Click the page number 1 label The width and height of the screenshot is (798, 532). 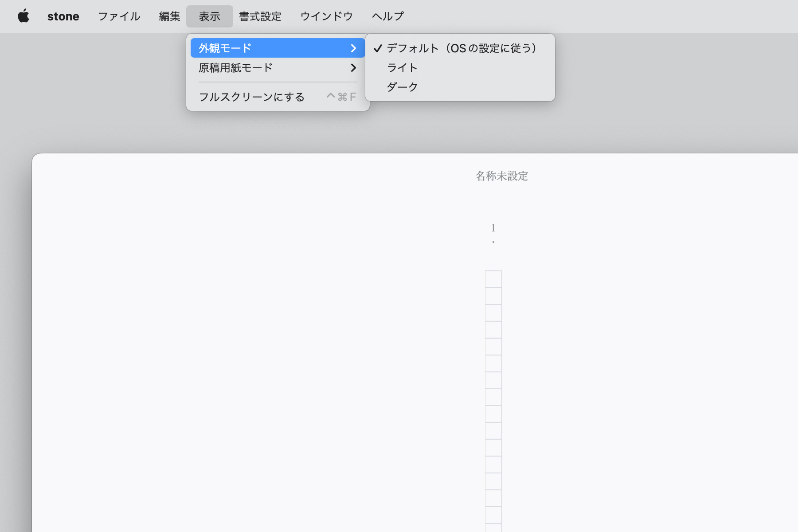(x=493, y=228)
